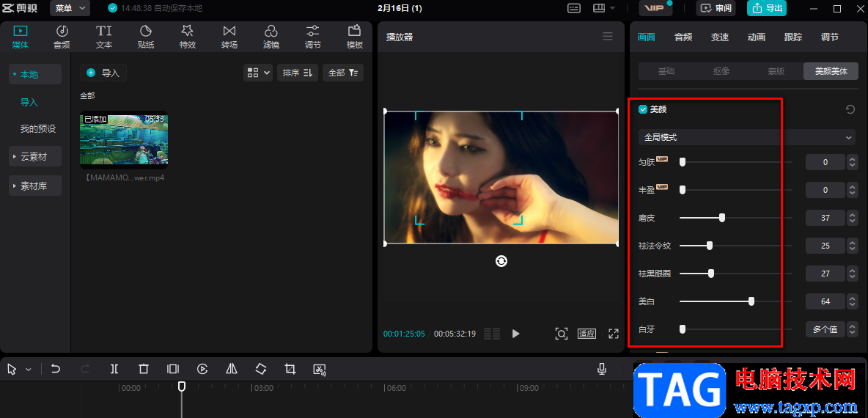
Task: Click the VIP button
Action: point(655,8)
